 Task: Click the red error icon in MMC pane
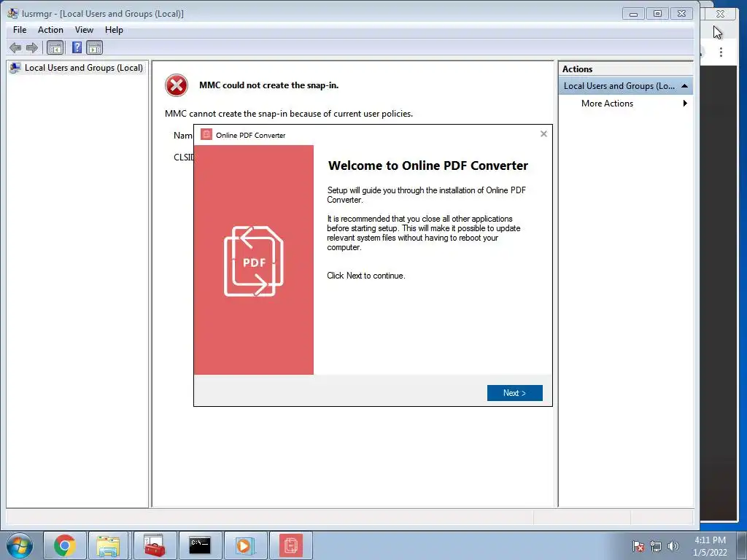click(177, 85)
